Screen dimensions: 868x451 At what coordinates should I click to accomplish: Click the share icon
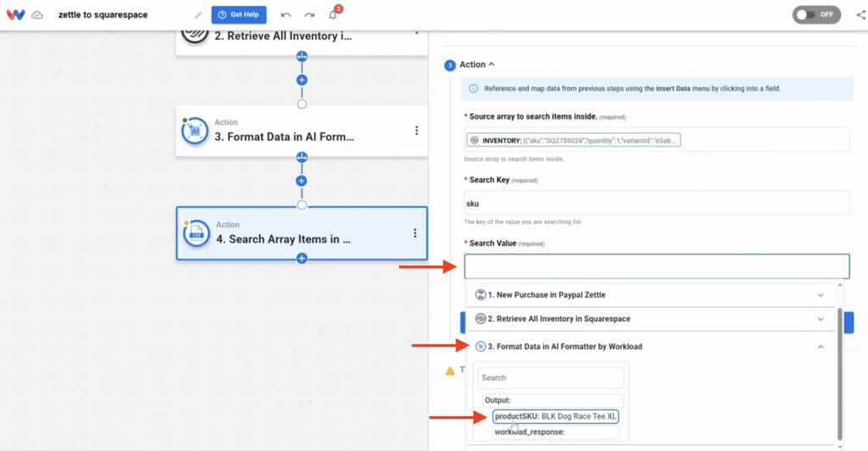pyautogui.click(x=861, y=15)
